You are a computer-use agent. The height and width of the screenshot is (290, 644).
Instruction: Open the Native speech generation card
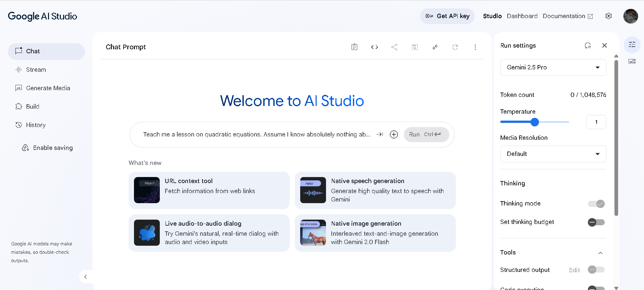(x=375, y=190)
